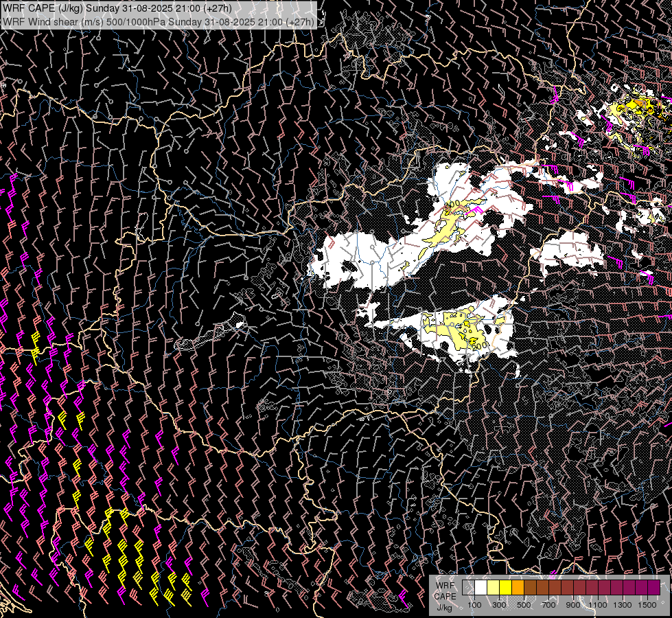The height and width of the screenshot is (618, 672).
Task: Select the gray legend swatch below 100
Action: (468, 587)
